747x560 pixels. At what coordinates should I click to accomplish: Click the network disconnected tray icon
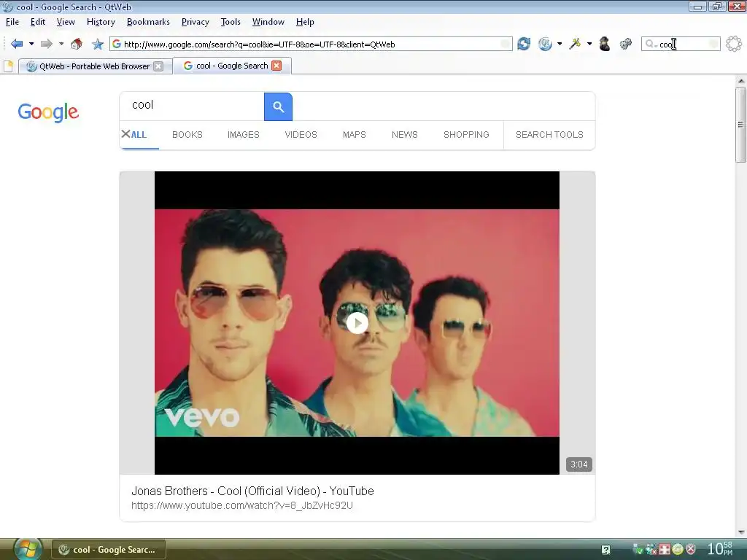pyautogui.click(x=651, y=550)
